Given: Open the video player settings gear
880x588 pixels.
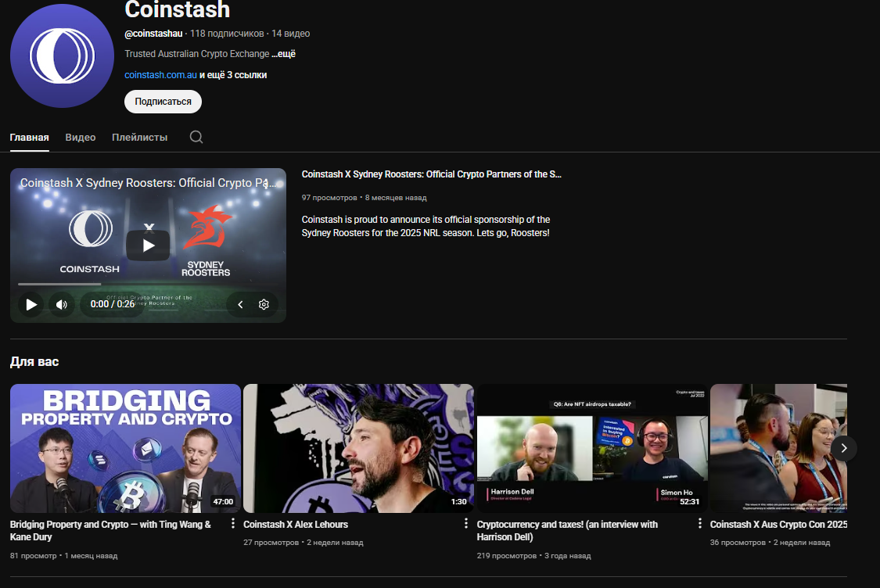Looking at the screenshot, I should pyautogui.click(x=264, y=304).
